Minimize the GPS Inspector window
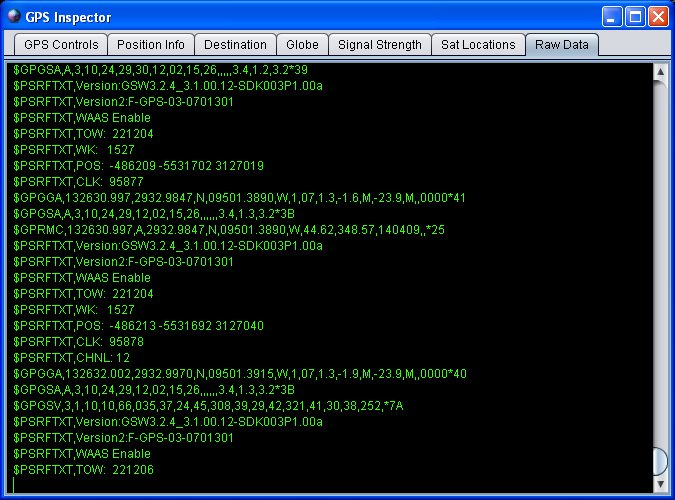Image resolution: width=675 pixels, height=500 pixels. 611,17
